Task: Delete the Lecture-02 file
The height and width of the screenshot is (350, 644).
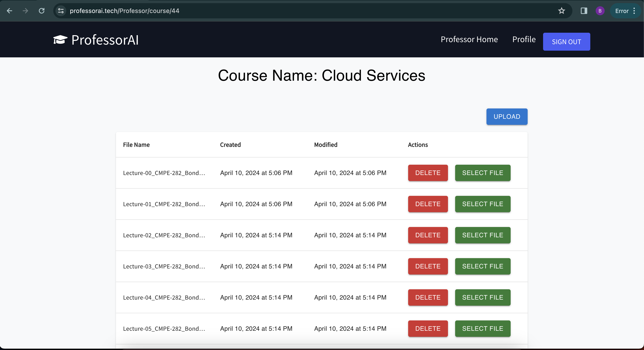Action: [427, 235]
